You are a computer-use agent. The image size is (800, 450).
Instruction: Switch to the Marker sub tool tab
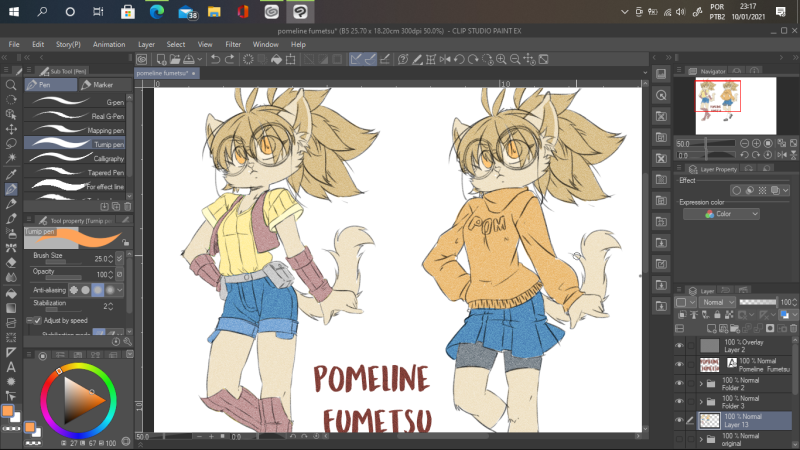click(98, 85)
